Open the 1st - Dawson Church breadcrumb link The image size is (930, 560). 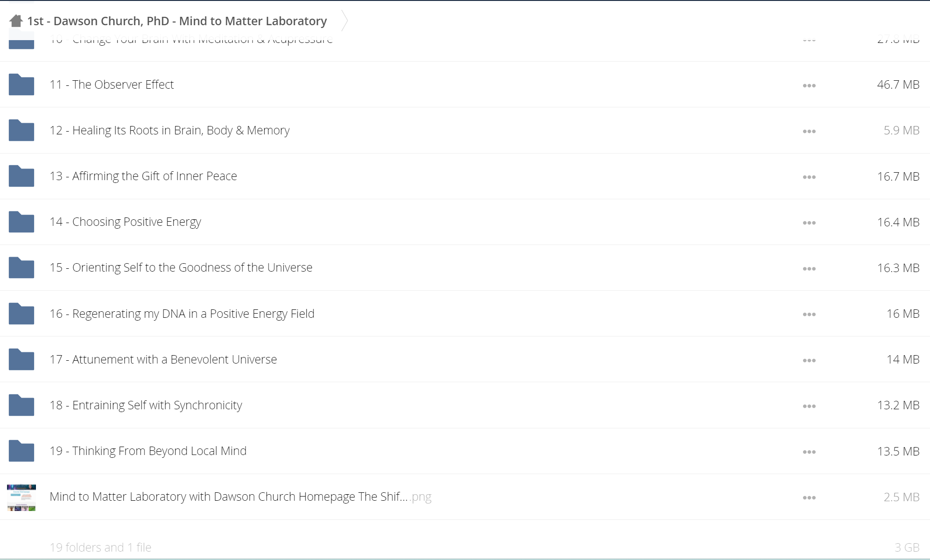pos(177,21)
